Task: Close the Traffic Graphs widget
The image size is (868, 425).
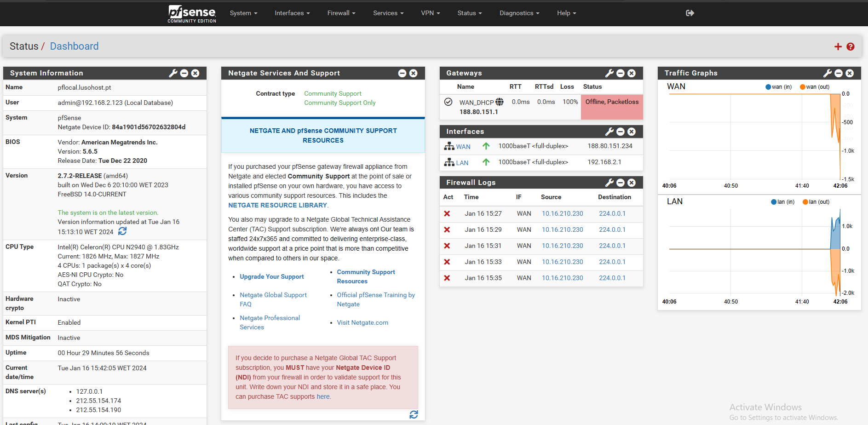Action: point(850,73)
